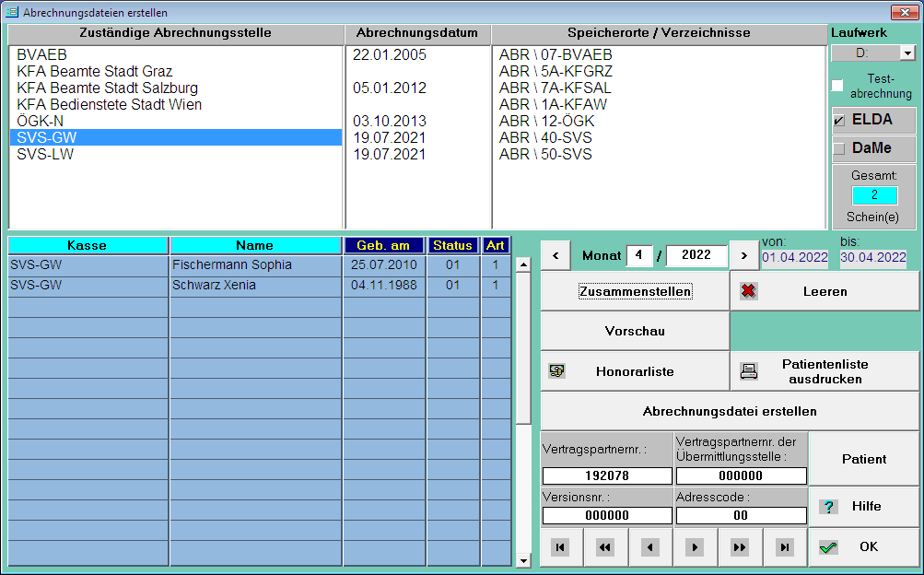Screen dimensions: 924x575
Task: Click the red X Leeren button
Action: (825, 291)
